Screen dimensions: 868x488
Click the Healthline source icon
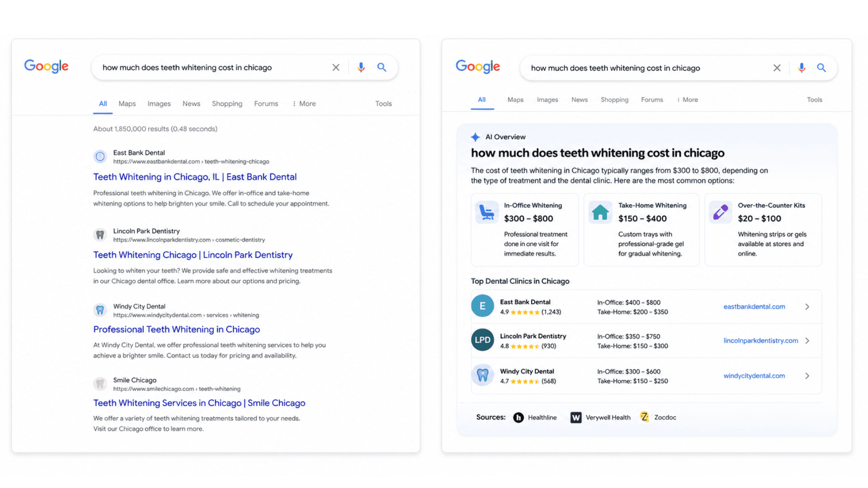519,418
